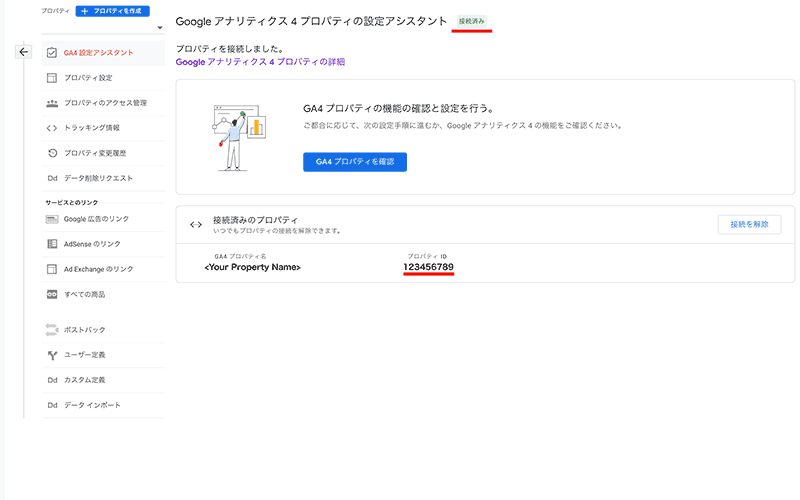The height and width of the screenshot is (500, 800).
Task: Open Google アナリティクス 4 プロパティの詳細 link
Action: (x=260, y=62)
